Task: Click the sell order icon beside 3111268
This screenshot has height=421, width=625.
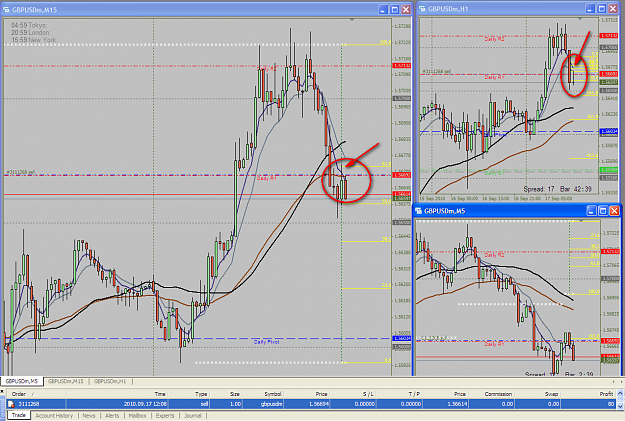Action: point(11,404)
